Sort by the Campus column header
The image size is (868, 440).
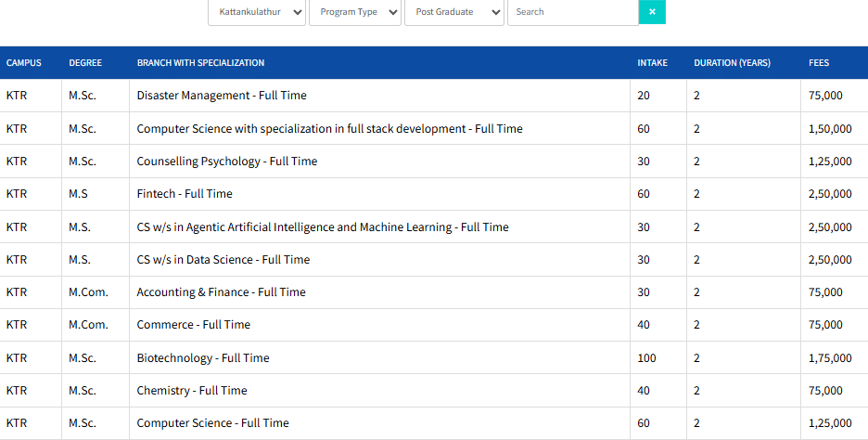(x=23, y=63)
